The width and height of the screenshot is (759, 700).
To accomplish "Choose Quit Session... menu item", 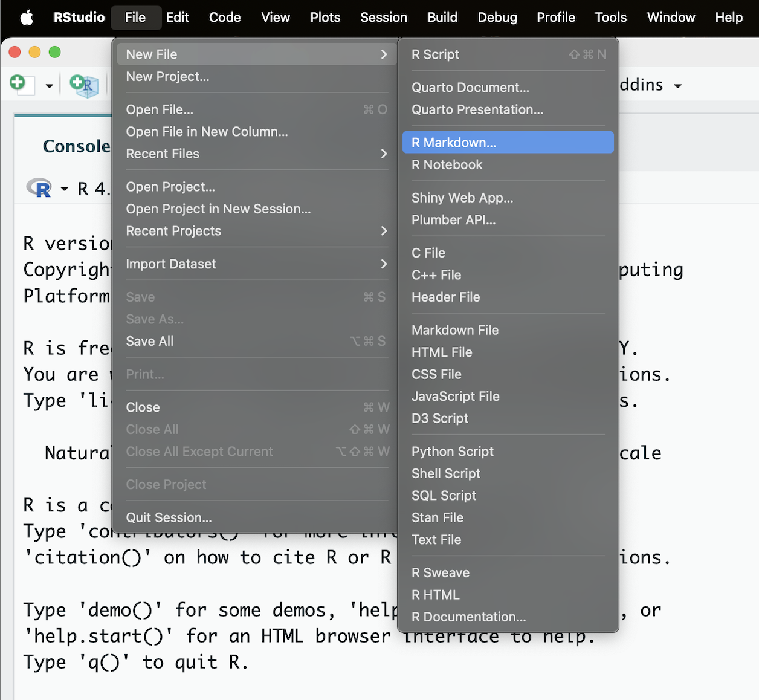I will (x=257, y=517).
